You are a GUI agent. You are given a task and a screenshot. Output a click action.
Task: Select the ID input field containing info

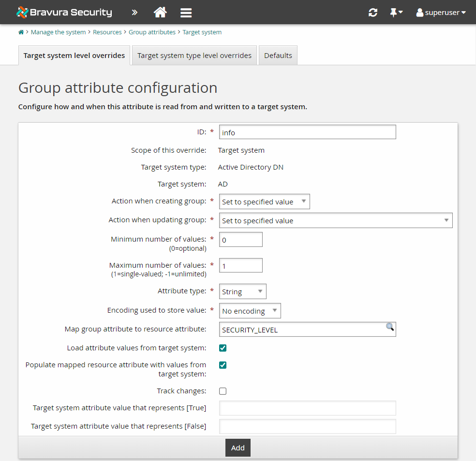pyautogui.click(x=307, y=131)
